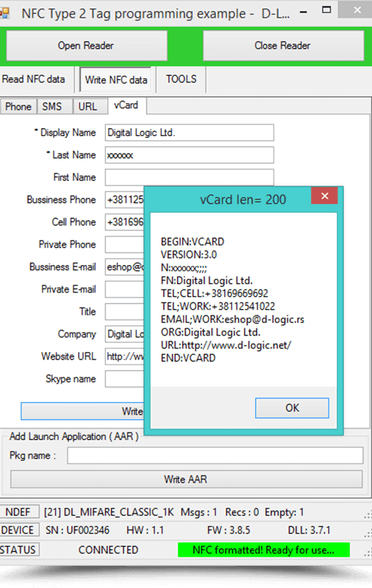Maximize the NFC programming window
Screen dimensions: 372x588
pyautogui.click(x=327, y=10)
